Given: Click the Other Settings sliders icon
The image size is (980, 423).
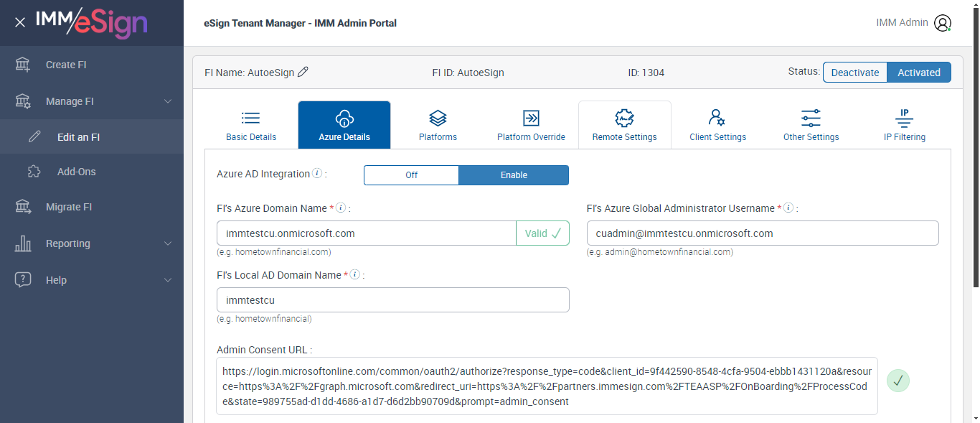Looking at the screenshot, I should (811, 118).
